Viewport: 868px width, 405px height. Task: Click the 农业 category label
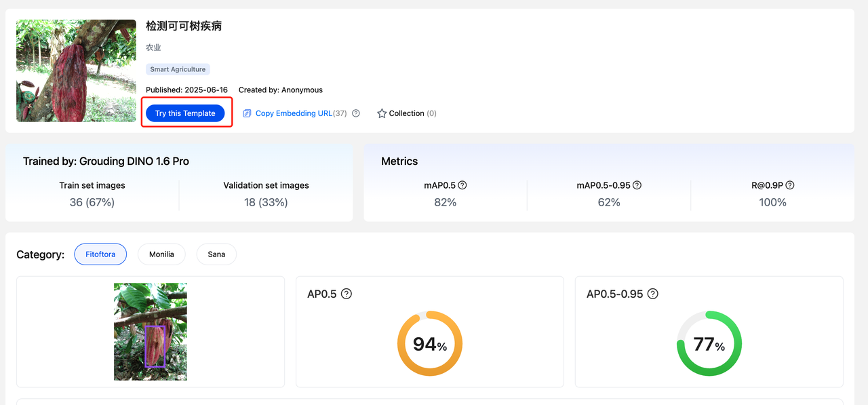153,47
